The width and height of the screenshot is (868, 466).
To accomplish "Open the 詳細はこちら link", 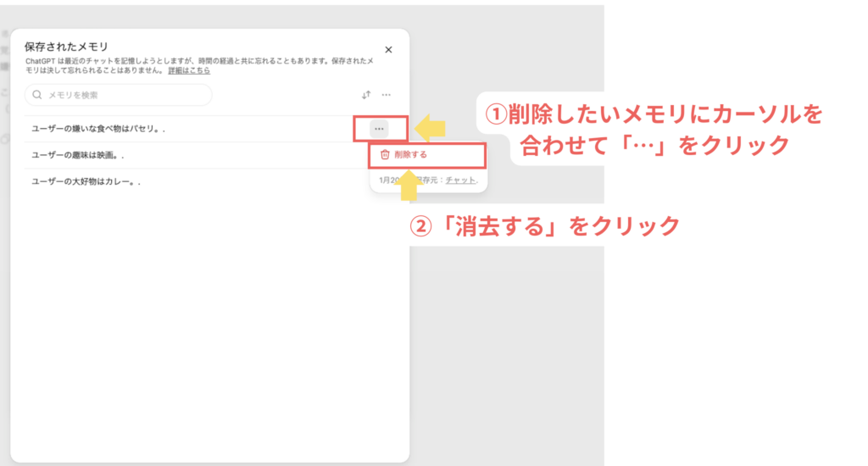I will [189, 71].
